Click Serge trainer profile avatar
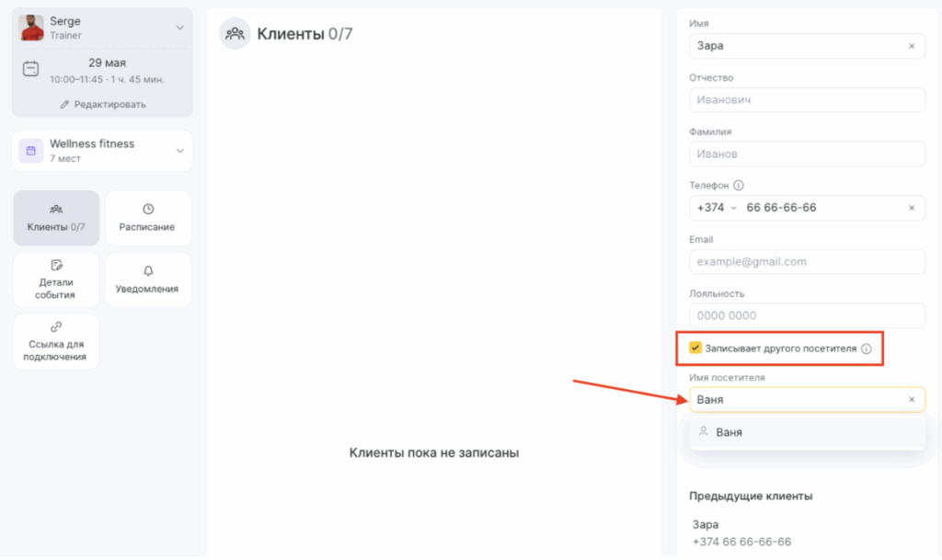Viewport: 942px width, 560px height. (31, 28)
